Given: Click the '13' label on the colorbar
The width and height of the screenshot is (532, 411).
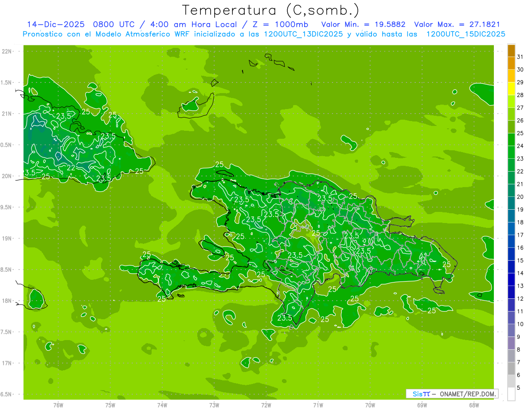Looking at the screenshot, I should click(x=520, y=286).
